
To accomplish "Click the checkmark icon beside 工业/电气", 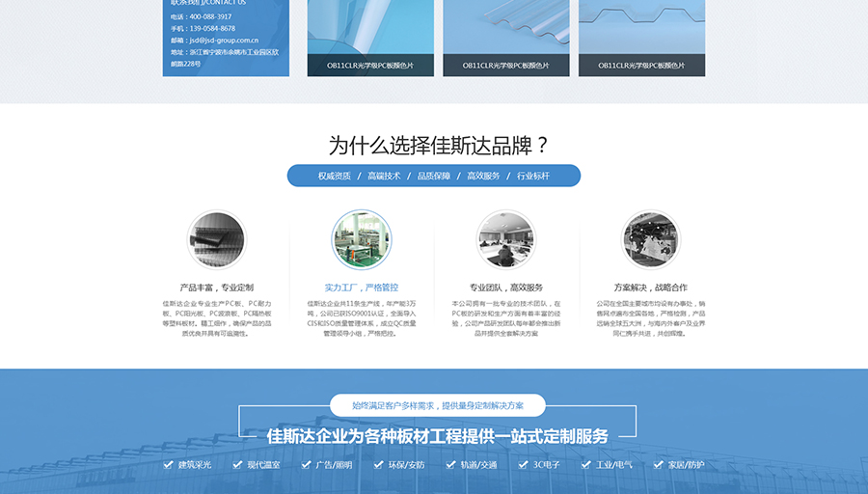I will click(x=586, y=465).
